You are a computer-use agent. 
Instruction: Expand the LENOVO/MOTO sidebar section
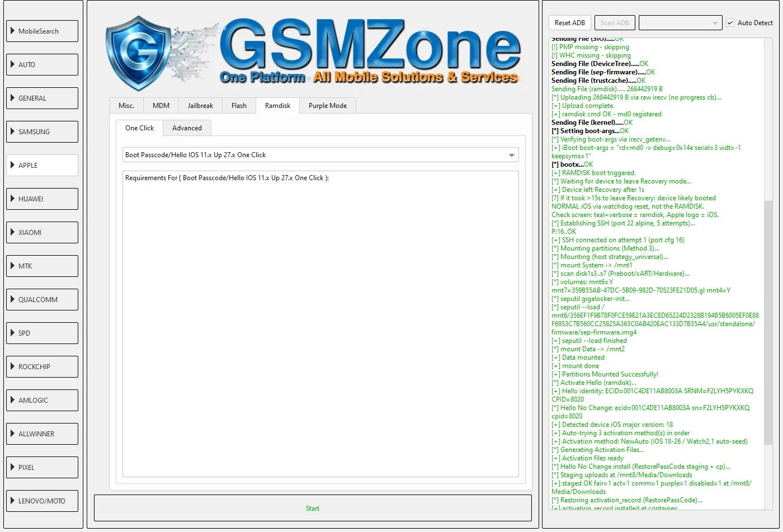(42, 501)
